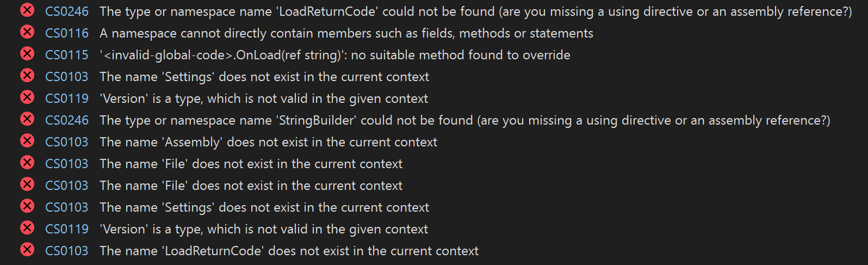
Task: Click the error icon beside the 'Assembly' CS0103 error
Action: coord(27,140)
